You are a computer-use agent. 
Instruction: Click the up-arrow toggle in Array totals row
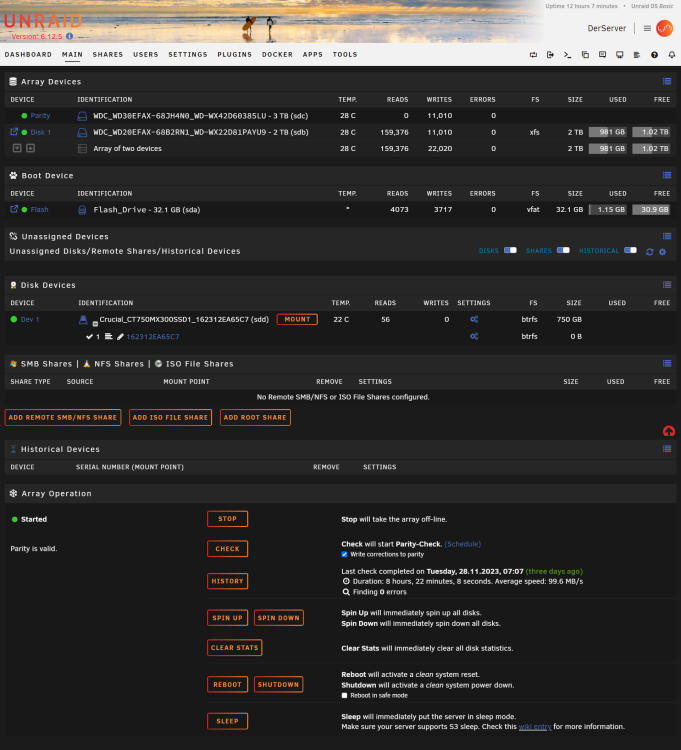(31, 148)
